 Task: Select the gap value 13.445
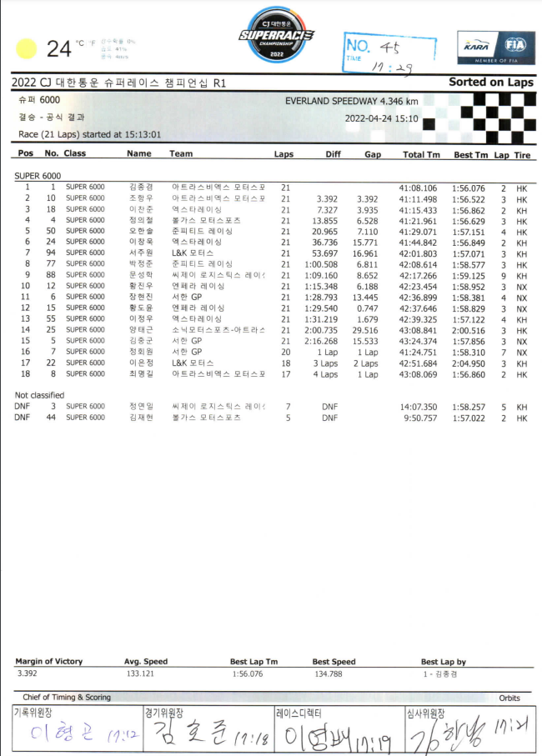tap(365, 298)
